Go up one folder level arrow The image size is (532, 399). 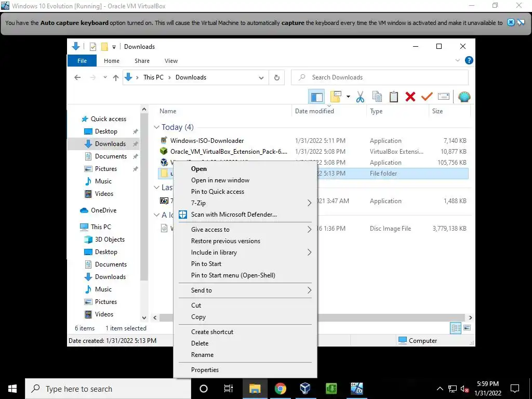[116, 77]
